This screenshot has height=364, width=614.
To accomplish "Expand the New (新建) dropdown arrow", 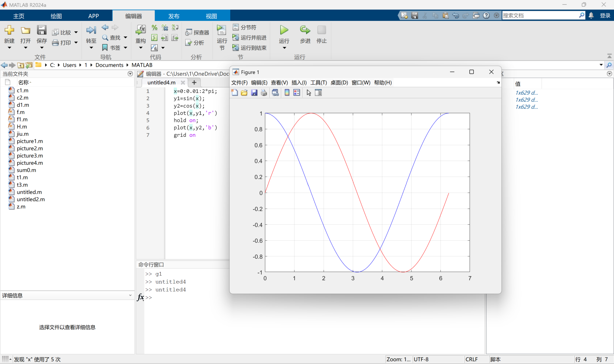I will click(9, 48).
